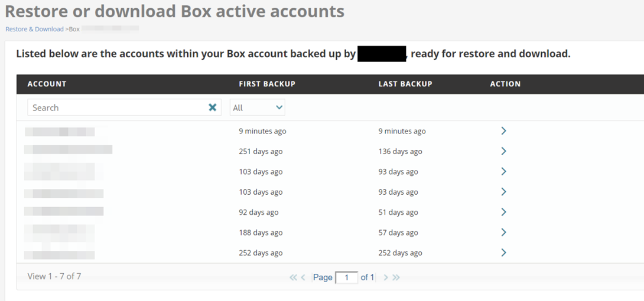
Task: Open the row with last backup 136 days ago
Action: tap(503, 151)
